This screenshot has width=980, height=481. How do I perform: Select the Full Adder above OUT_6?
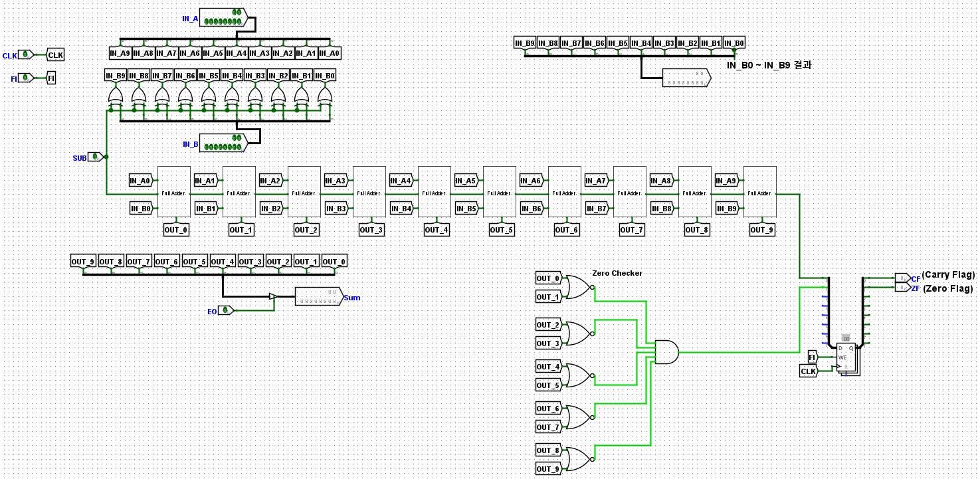coord(564,192)
